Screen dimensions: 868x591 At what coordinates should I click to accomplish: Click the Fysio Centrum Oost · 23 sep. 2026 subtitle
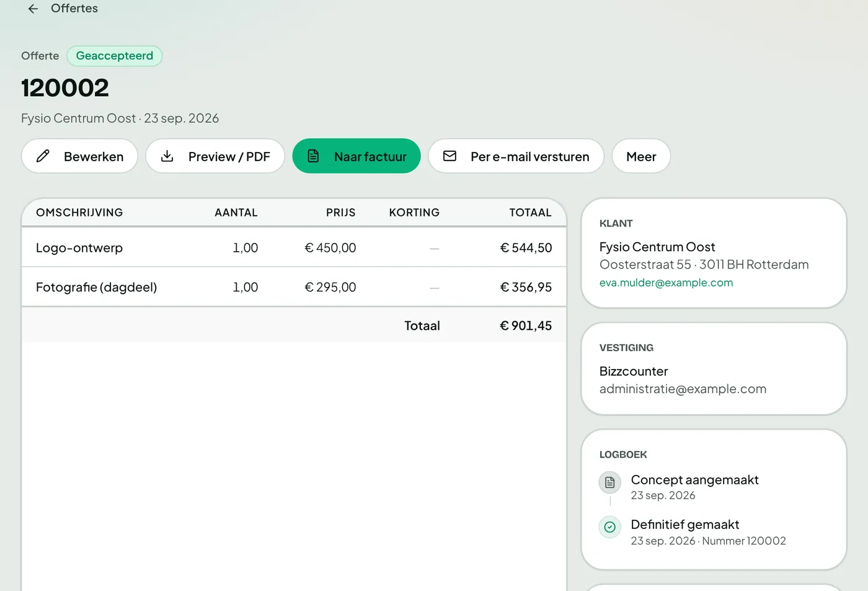pyautogui.click(x=120, y=118)
